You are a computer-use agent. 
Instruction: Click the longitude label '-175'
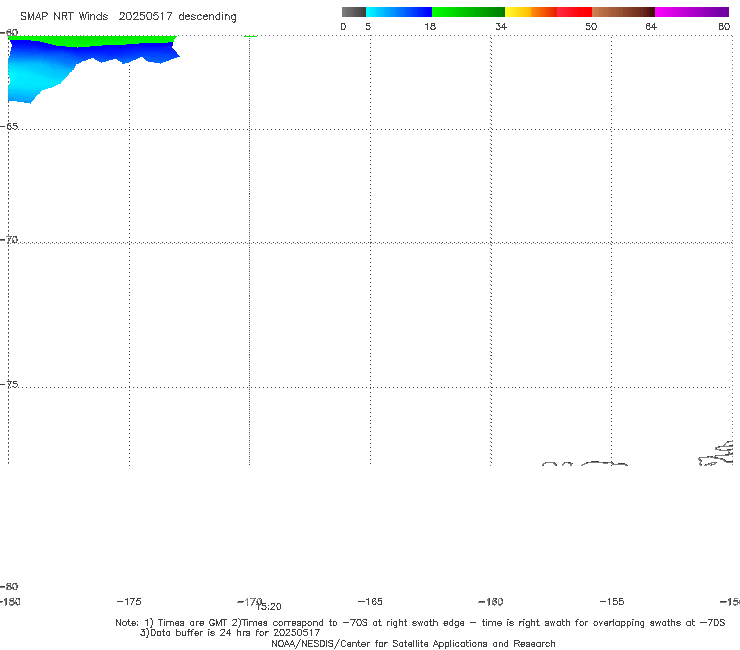pyautogui.click(x=129, y=601)
